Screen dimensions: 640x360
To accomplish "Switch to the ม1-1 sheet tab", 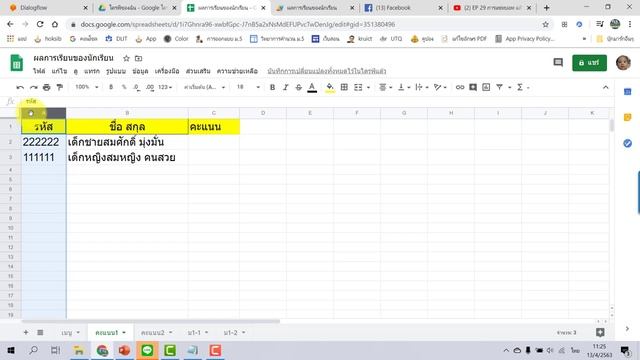I will 198,333.
